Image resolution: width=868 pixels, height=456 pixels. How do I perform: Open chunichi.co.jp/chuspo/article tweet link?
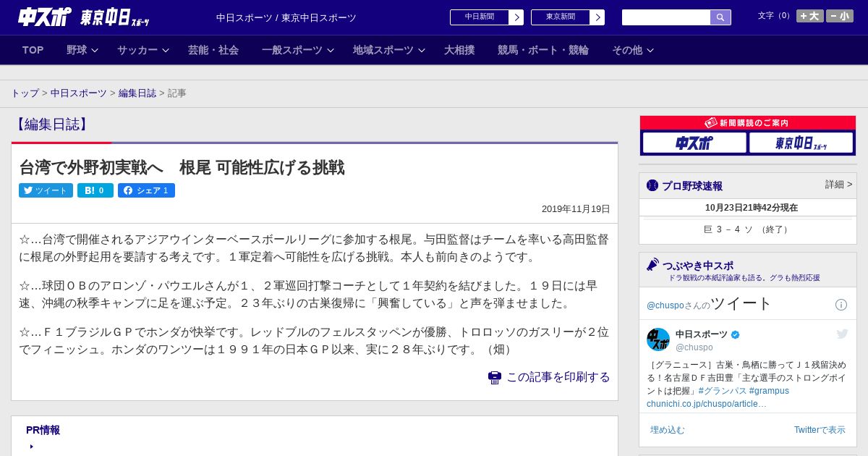tap(707, 404)
